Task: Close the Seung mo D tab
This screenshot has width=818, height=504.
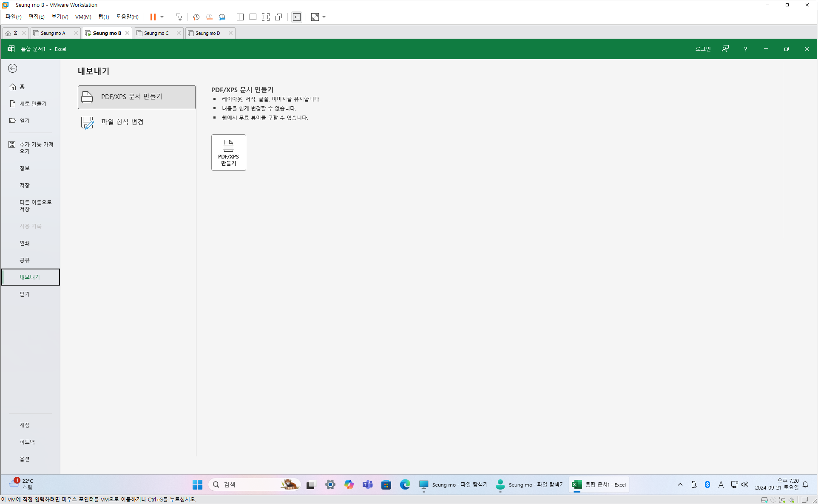Action: click(x=230, y=33)
